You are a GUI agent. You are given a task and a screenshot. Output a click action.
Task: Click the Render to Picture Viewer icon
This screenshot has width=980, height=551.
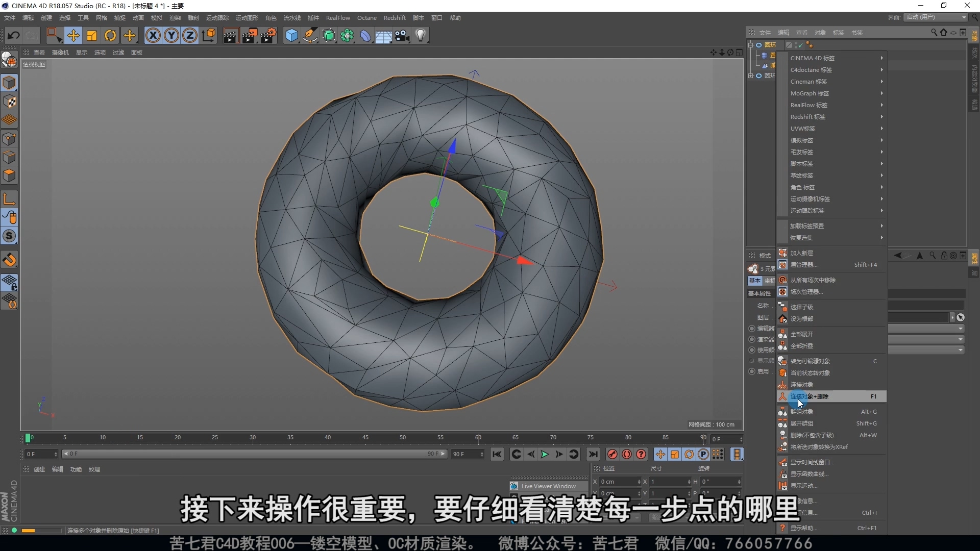[x=250, y=35]
